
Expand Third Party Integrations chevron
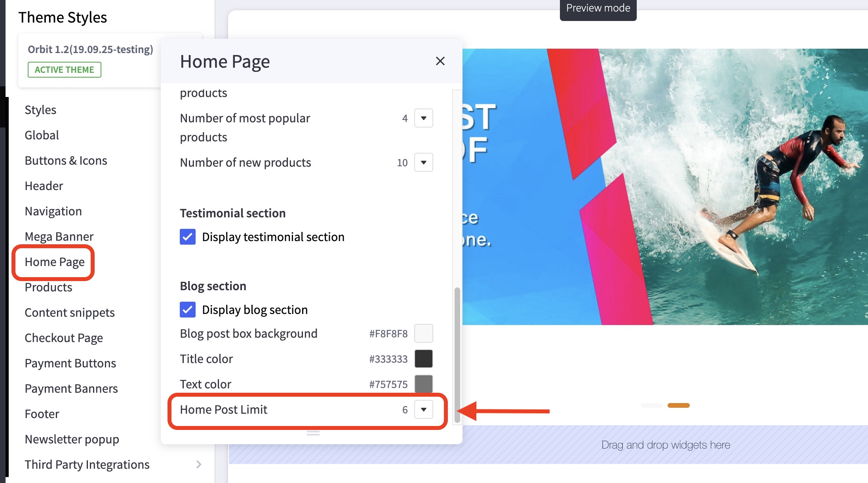199,464
